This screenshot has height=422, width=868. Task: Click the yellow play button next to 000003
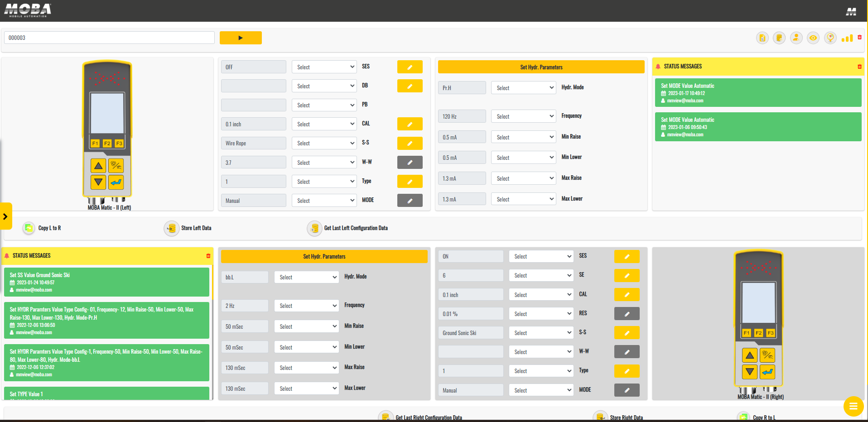pos(241,38)
